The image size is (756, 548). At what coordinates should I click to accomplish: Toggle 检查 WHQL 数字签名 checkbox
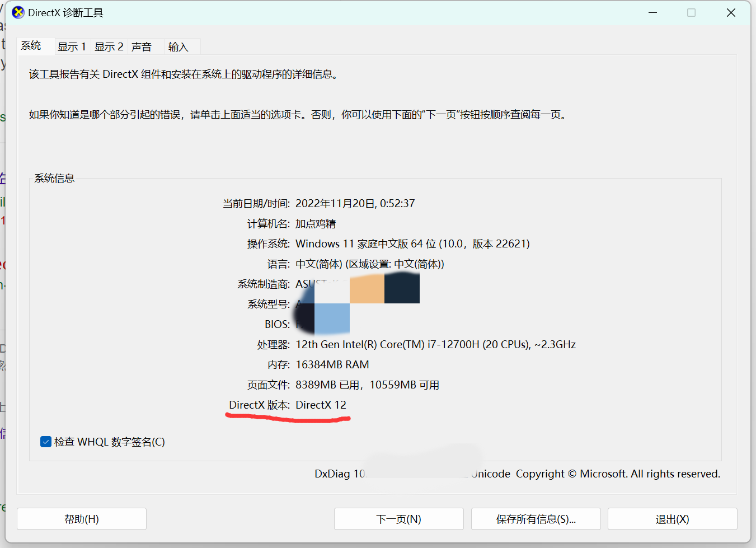coord(46,442)
